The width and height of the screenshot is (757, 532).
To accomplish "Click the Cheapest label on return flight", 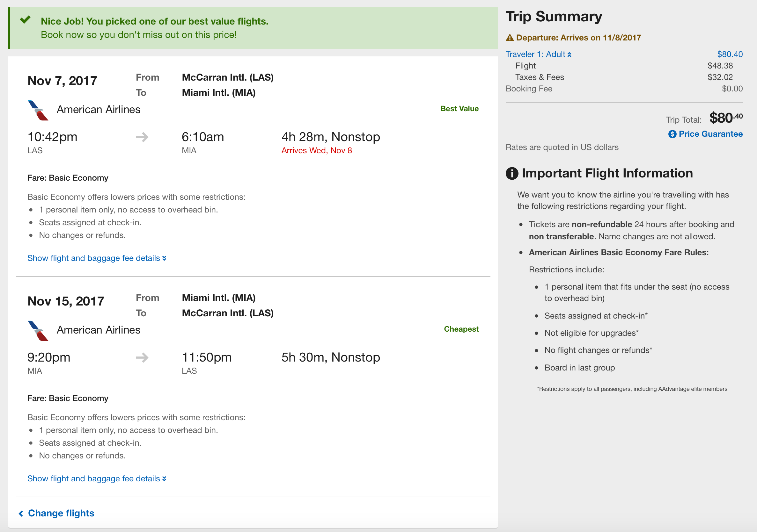I will coord(461,329).
